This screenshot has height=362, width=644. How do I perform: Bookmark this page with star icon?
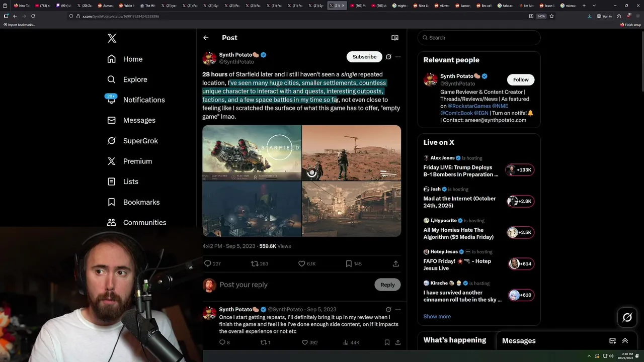pos(551,16)
